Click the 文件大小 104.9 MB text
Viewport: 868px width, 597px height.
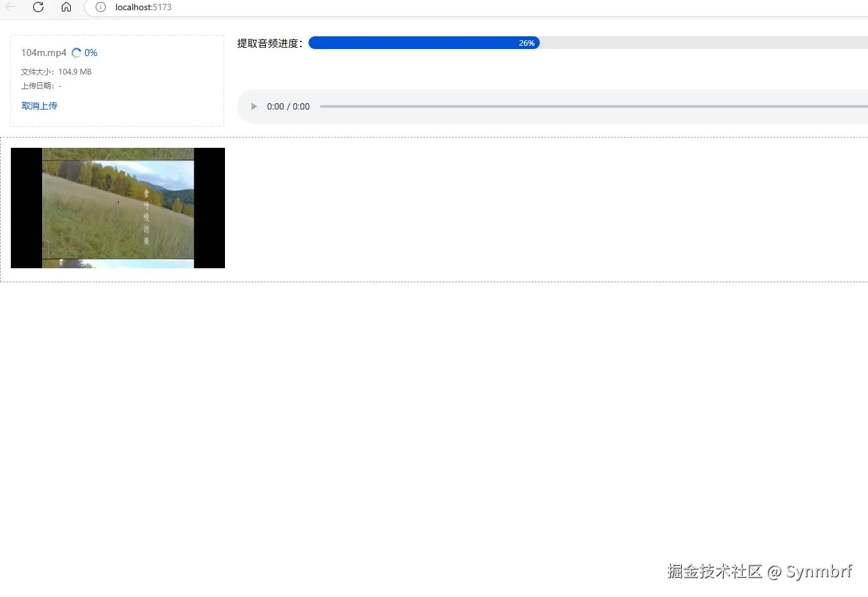[x=56, y=71]
